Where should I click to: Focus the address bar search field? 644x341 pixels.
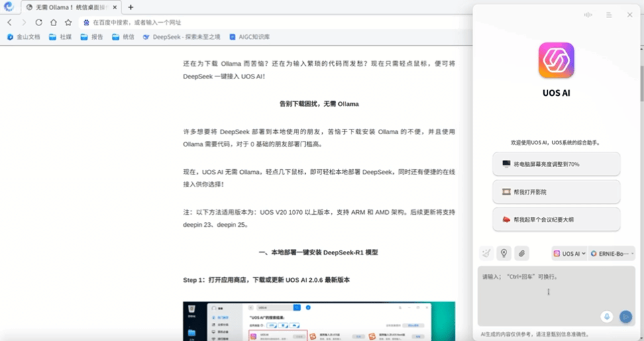click(275, 23)
